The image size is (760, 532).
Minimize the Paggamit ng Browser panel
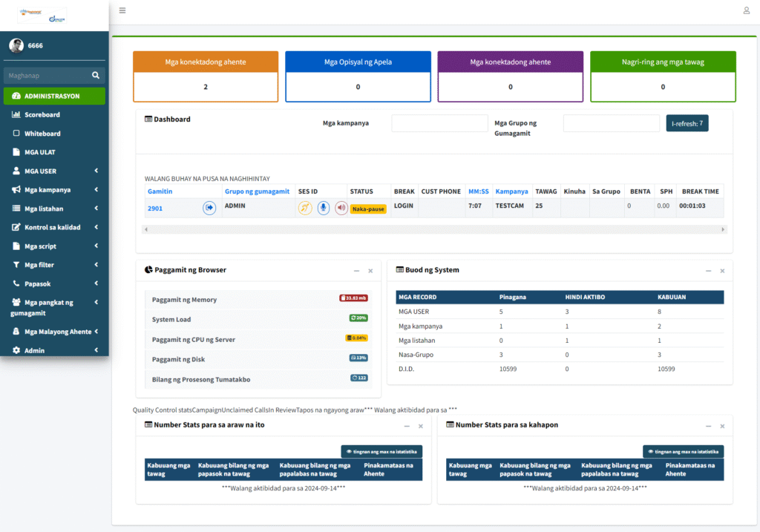point(357,271)
